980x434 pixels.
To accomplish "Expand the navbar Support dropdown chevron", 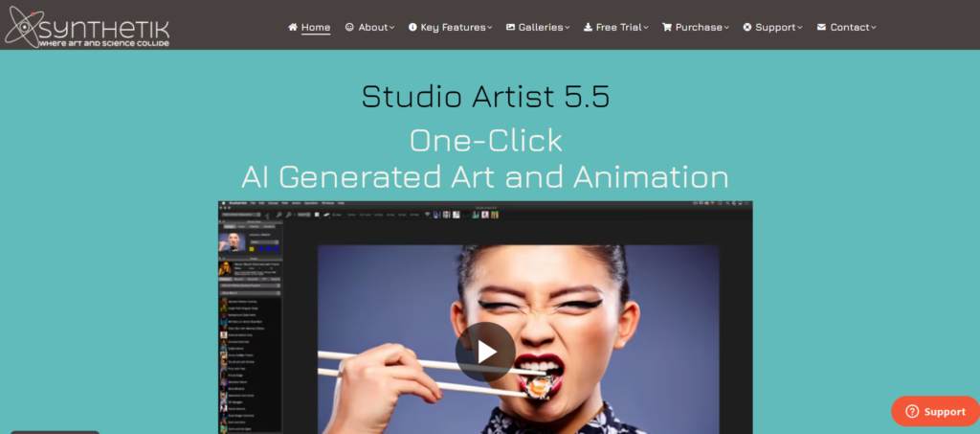I will coord(800,28).
